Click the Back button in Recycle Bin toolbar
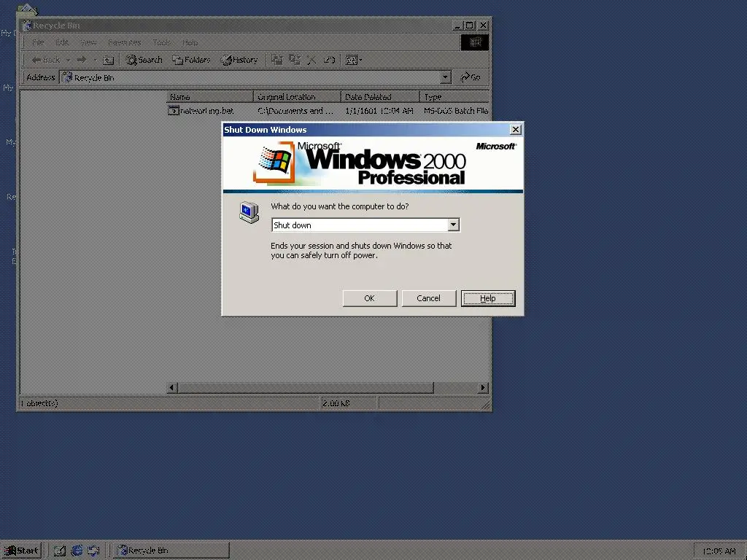Viewport: 747px width, 560px height. 46,60
